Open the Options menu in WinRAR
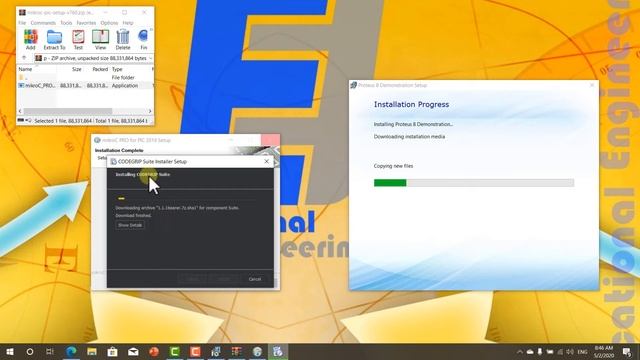Image resolution: width=640 pixels, height=360 pixels. tap(109, 23)
